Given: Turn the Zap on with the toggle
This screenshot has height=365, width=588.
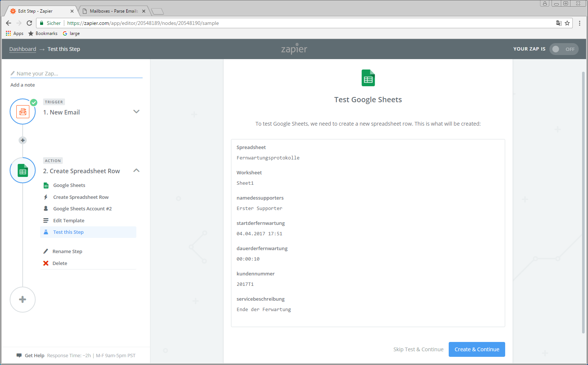Looking at the screenshot, I should 563,49.
